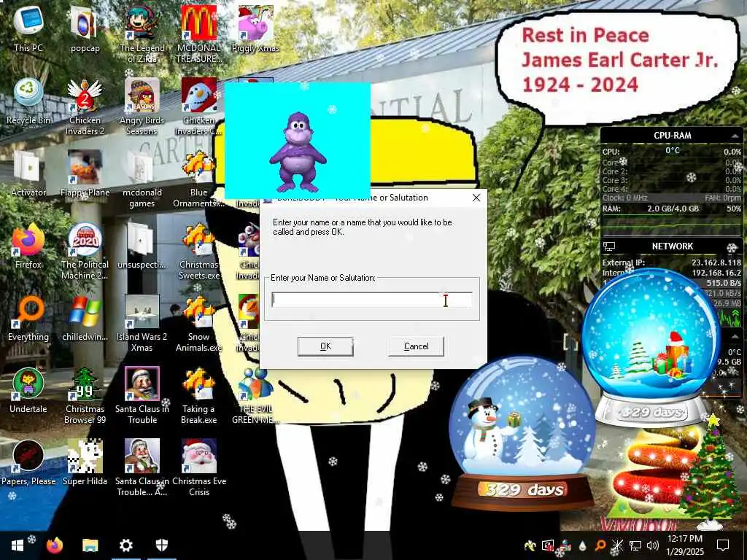The width and height of the screenshot is (747, 560).
Task: Click the network tray icon
Action: pyautogui.click(x=635, y=545)
